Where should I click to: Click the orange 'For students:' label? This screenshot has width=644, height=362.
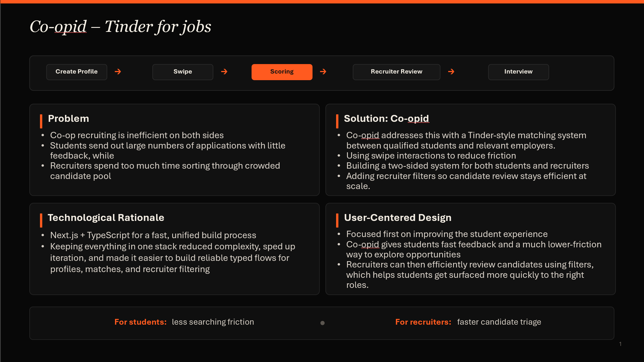pyautogui.click(x=140, y=322)
